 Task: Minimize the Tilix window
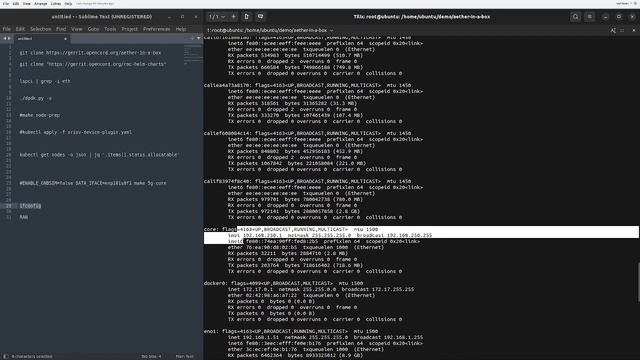tap(605, 17)
